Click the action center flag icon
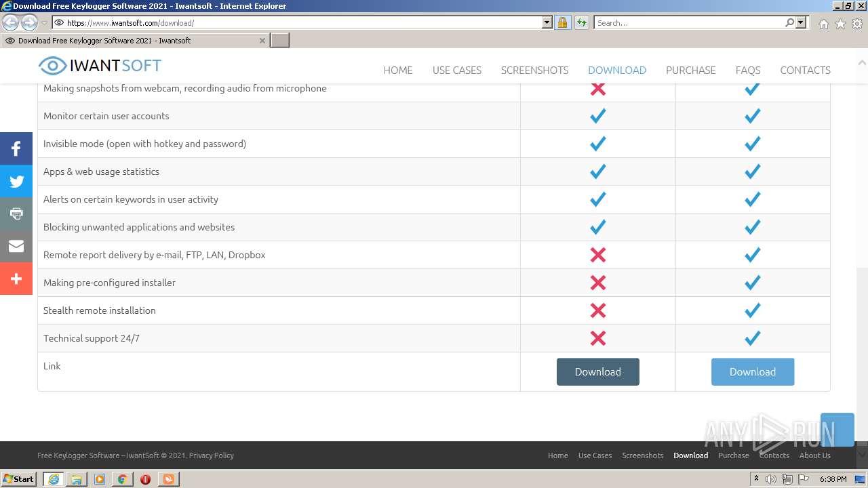The image size is (868, 488). click(804, 479)
